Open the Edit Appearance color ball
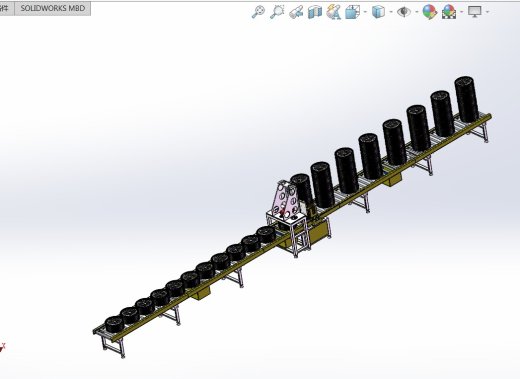 (430, 12)
